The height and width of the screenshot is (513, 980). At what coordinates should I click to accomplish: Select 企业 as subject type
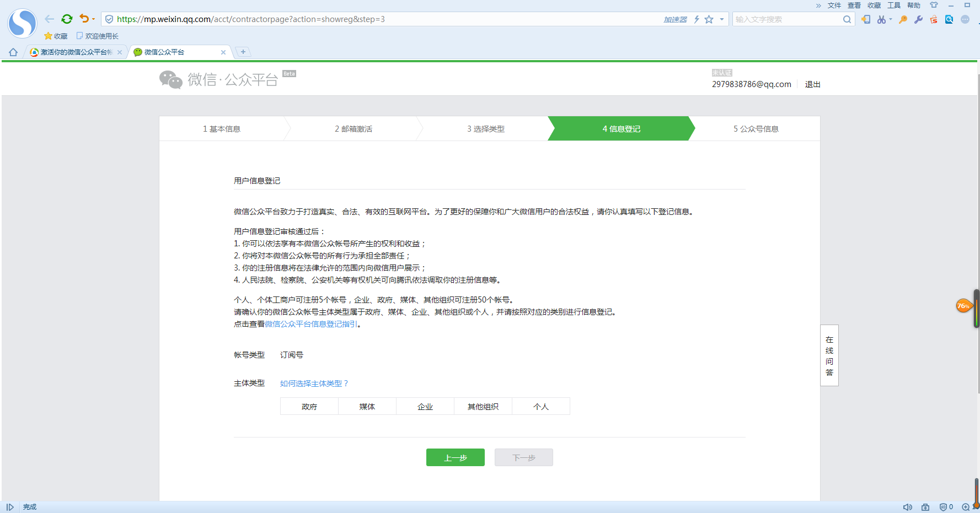click(425, 406)
